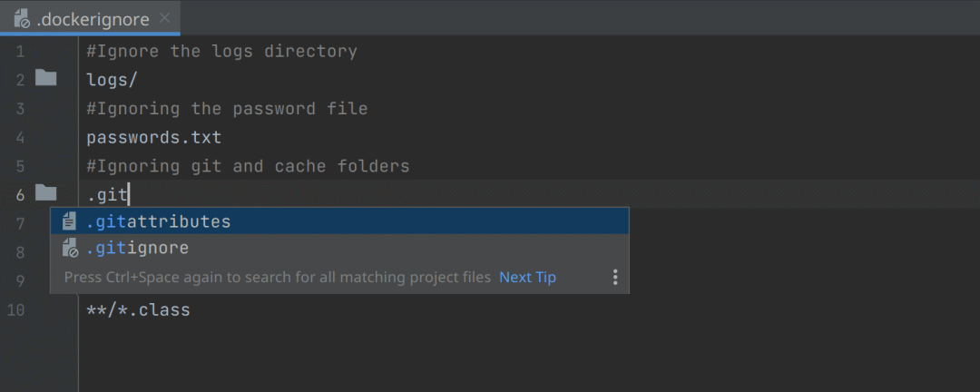Click the .dockerignore file type icon in tab

point(22,18)
